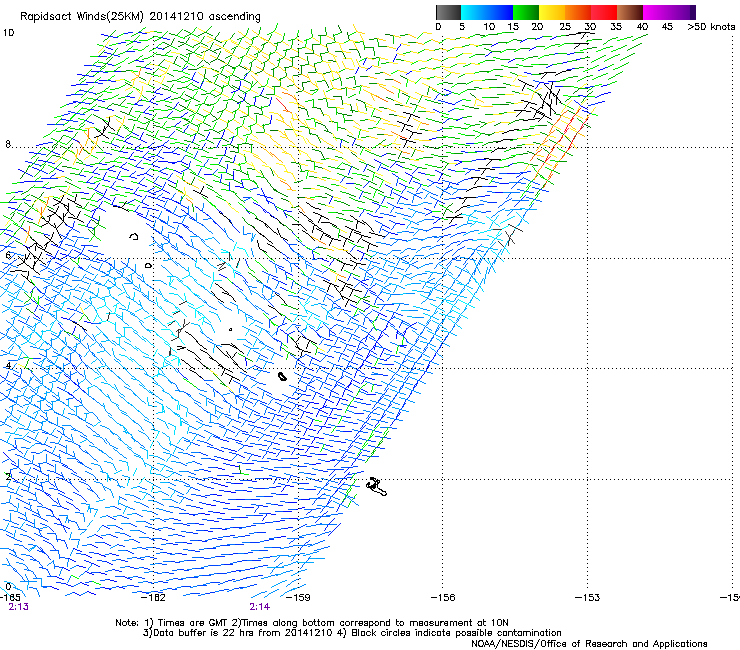Click the '45' legend tick label
This screenshot has width=740, height=650.
(x=667, y=26)
